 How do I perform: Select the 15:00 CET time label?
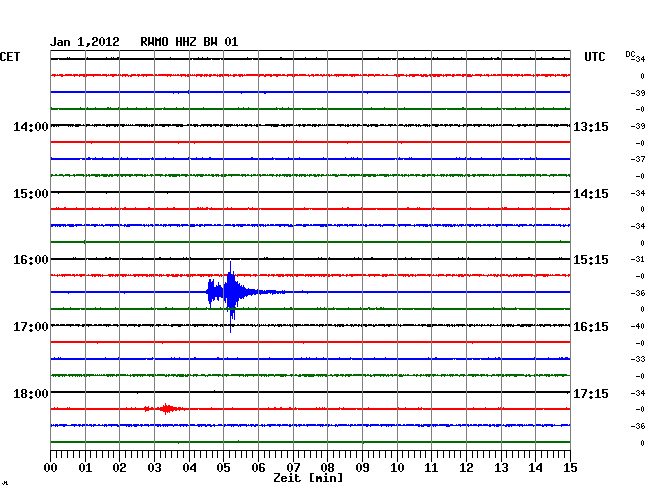pos(31,194)
